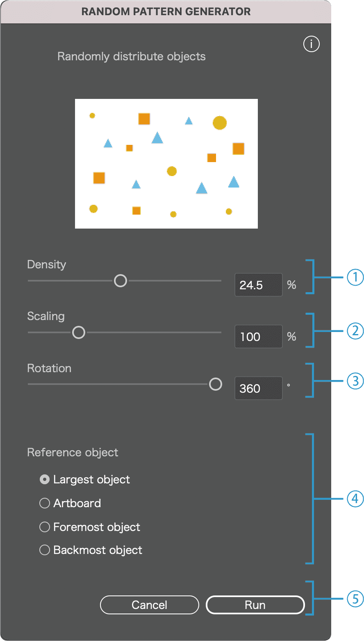Click the numbered callout 5 marker

click(x=355, y=599)
